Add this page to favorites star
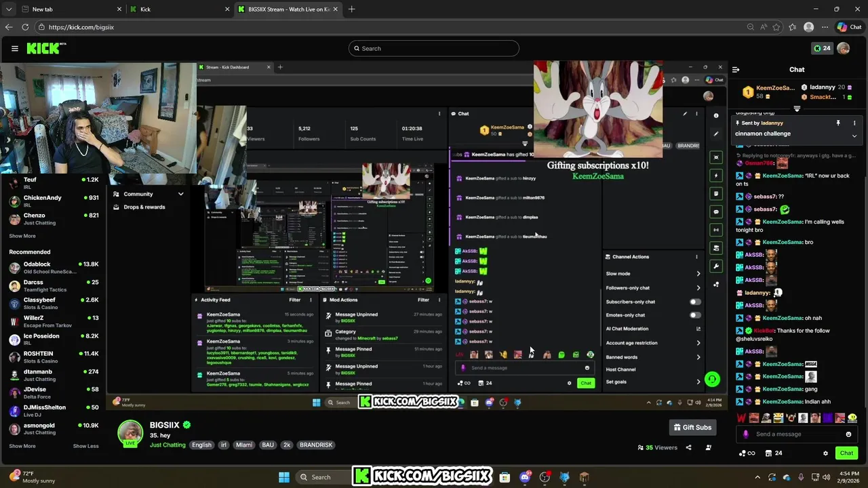868x488 pixels. [776, 27]
